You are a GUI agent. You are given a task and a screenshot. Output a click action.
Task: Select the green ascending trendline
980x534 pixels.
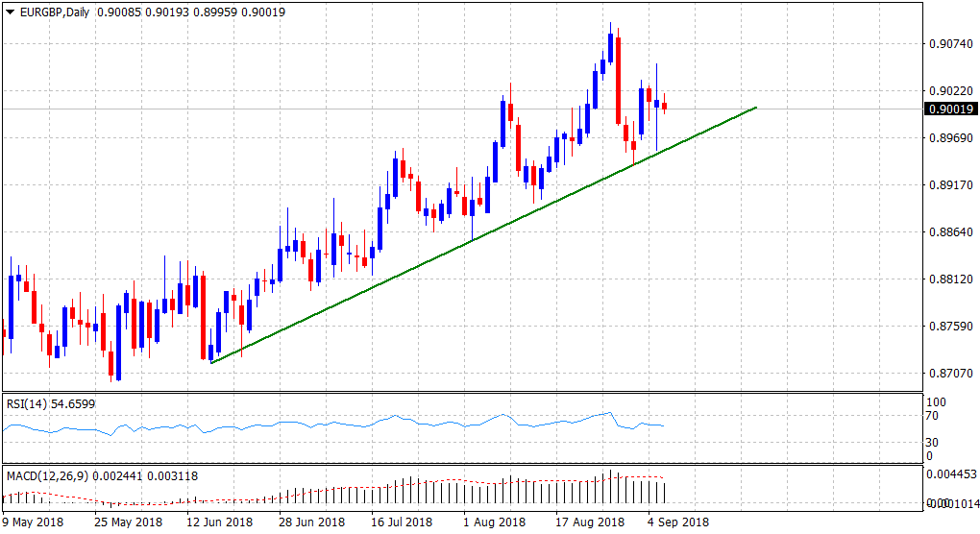480,235
